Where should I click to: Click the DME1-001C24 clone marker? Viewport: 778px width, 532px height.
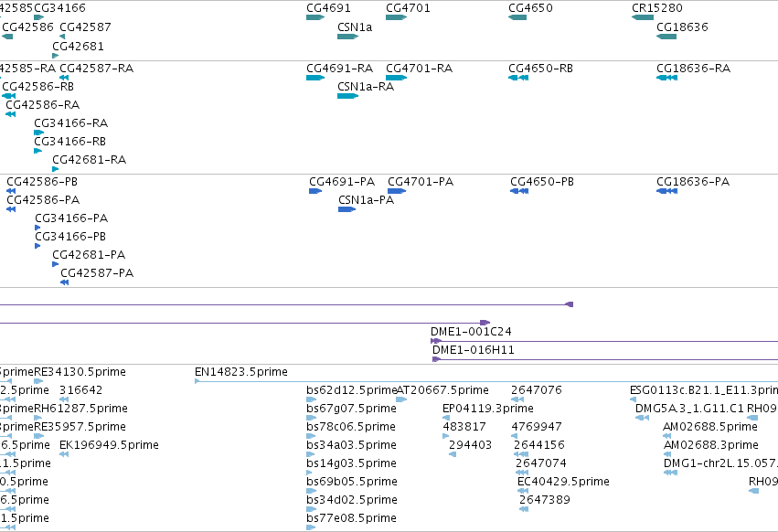(x=436, y=341)
